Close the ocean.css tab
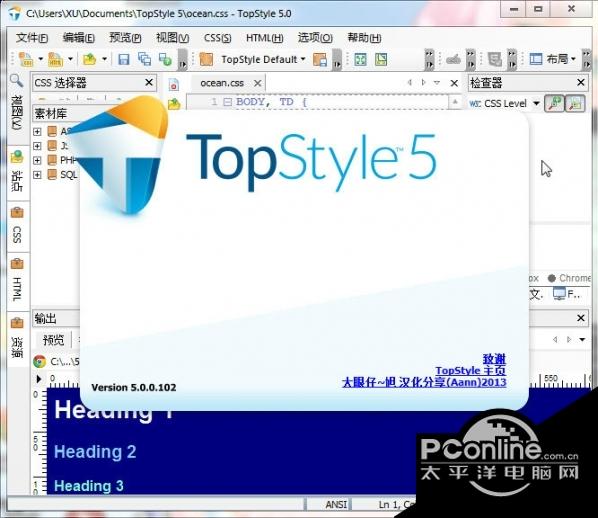Screen dimensions: 598x518 258,83
